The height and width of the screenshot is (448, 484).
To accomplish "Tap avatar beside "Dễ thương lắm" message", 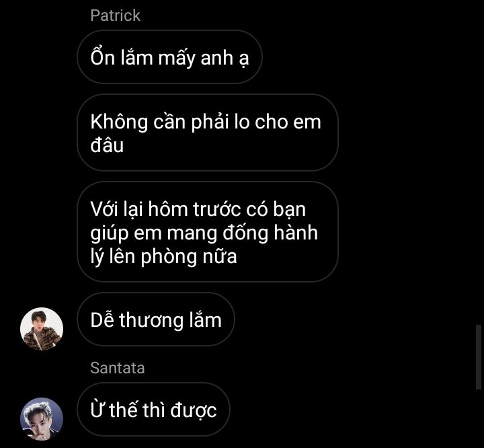I will tap(42, 329).
